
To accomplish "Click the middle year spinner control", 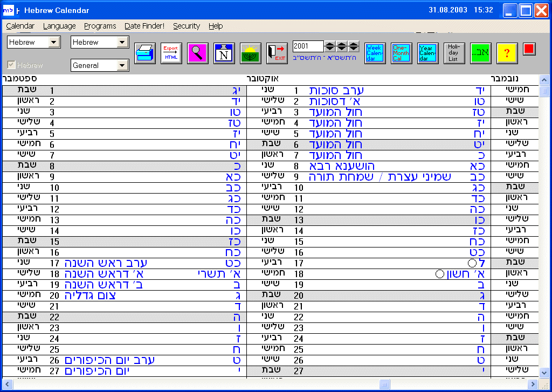I will click(x=341, y=46).
